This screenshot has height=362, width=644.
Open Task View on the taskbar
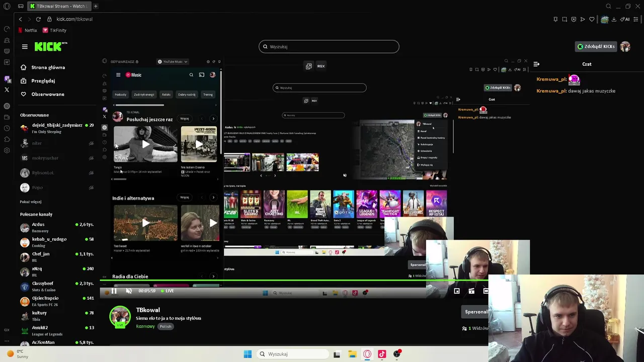[337, 354]
